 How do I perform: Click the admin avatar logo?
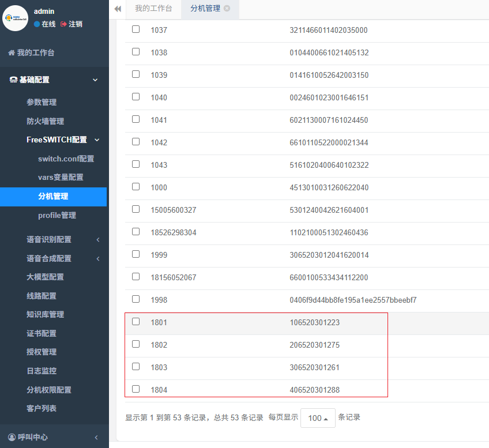[15, 18]
